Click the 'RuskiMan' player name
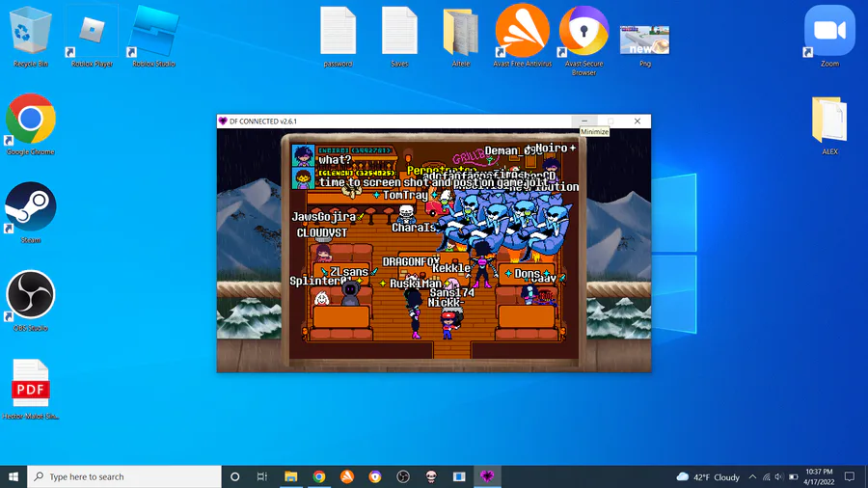Image resolution: width=868 pixels, height=488 pixels. pos(415,284)
